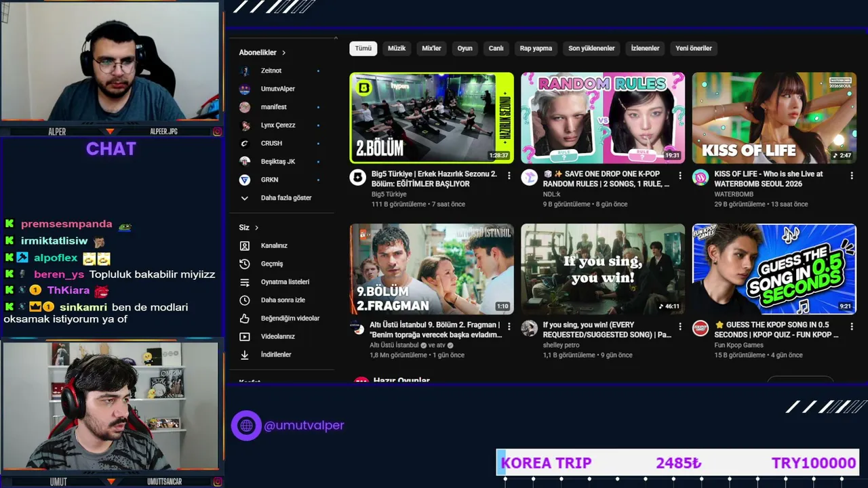Click İndirilenler download arrow icon
868x488 pixels.
(x=245, y=354)
